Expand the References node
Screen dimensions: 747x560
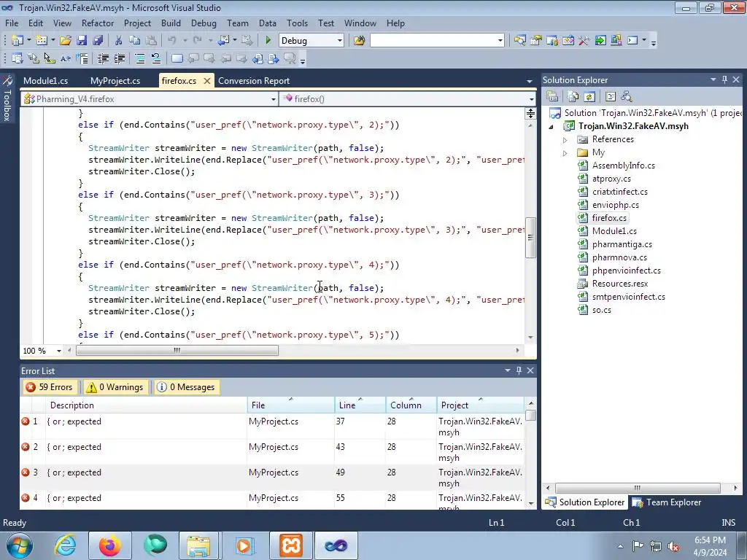point(565,139)
